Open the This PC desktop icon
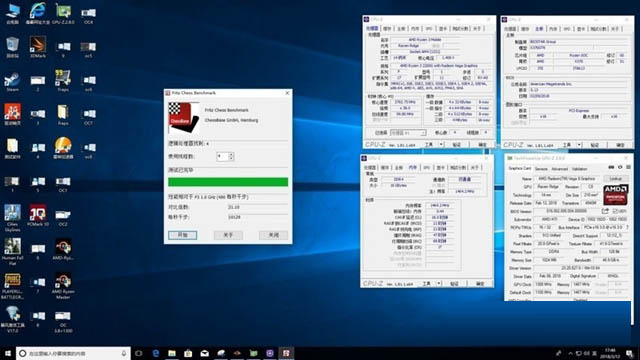This screenshot has width=640, height=360. [12, 13]
